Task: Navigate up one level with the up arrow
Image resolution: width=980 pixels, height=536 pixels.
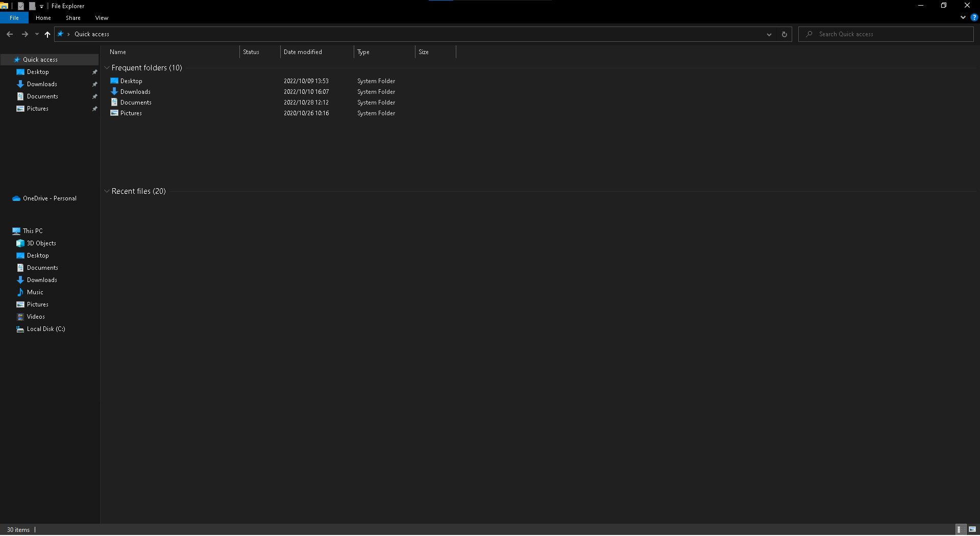Action: pos(47,34)
